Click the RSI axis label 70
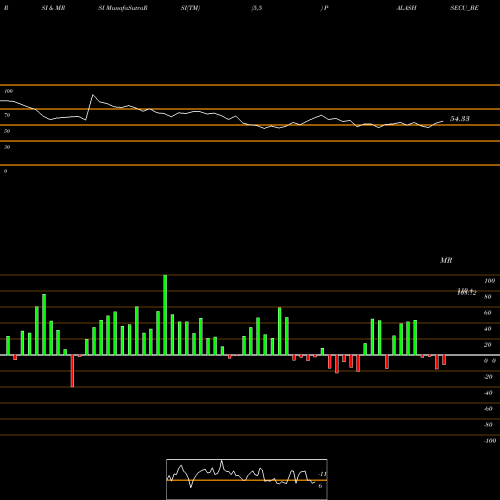The width and height of the screenshot is (500, 500). coord(7,115)
